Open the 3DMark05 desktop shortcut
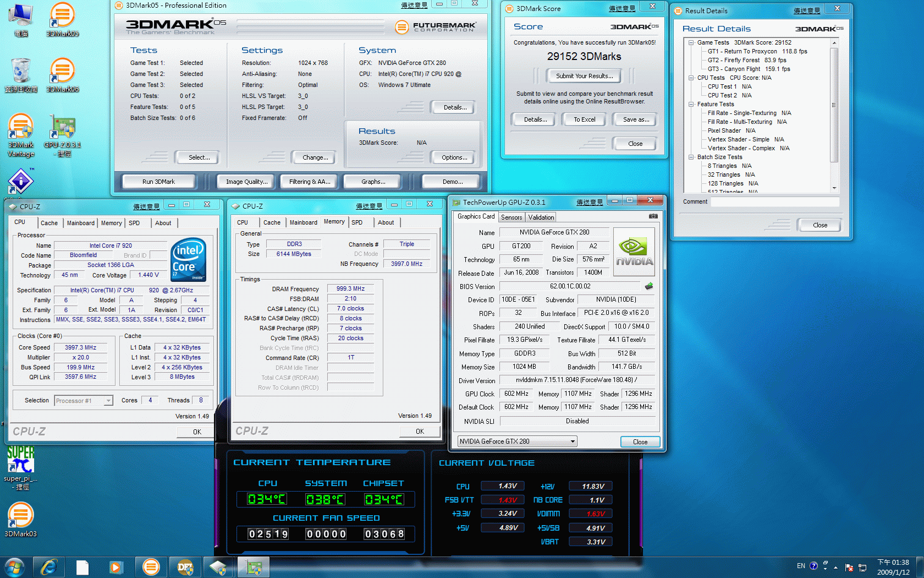This screenshot has height=578, width=924. pos(62,20)
